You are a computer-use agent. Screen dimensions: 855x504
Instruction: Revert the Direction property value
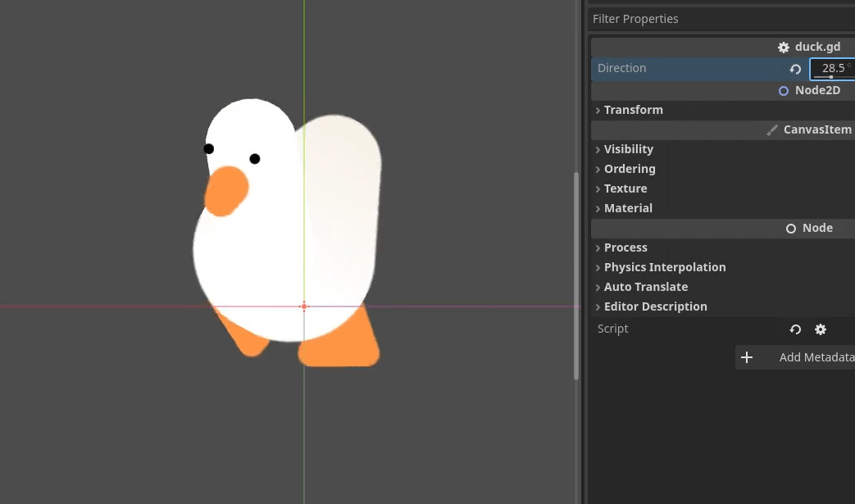point(795,69)
